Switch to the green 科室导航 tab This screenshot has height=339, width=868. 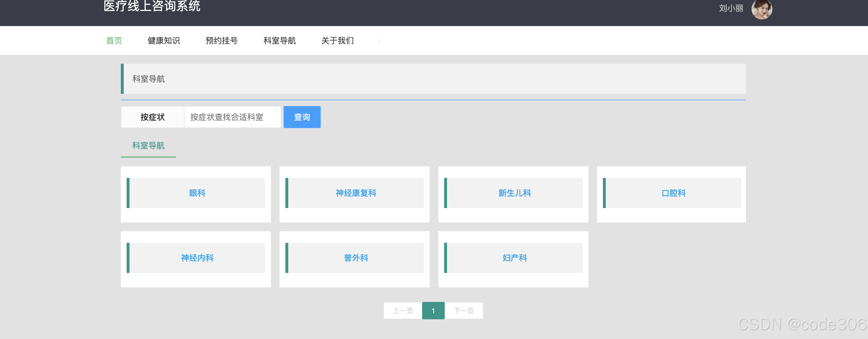[x=148, y=145]
